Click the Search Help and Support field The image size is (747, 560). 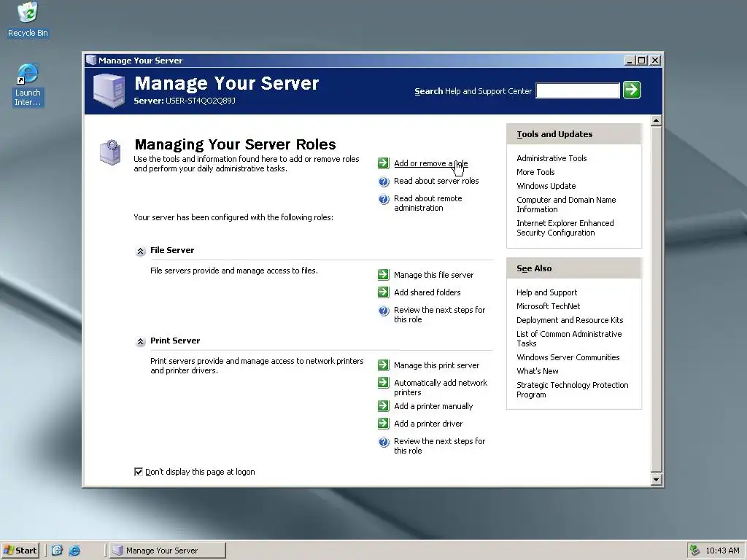[578, 90]
